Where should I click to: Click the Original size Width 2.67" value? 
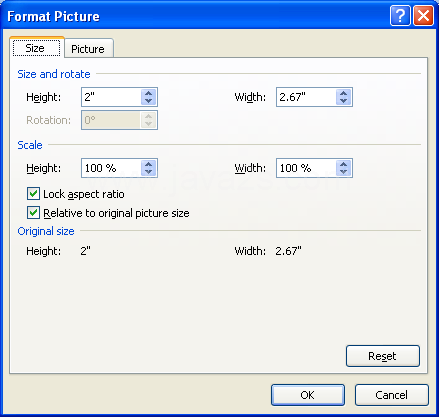[288, 251]
